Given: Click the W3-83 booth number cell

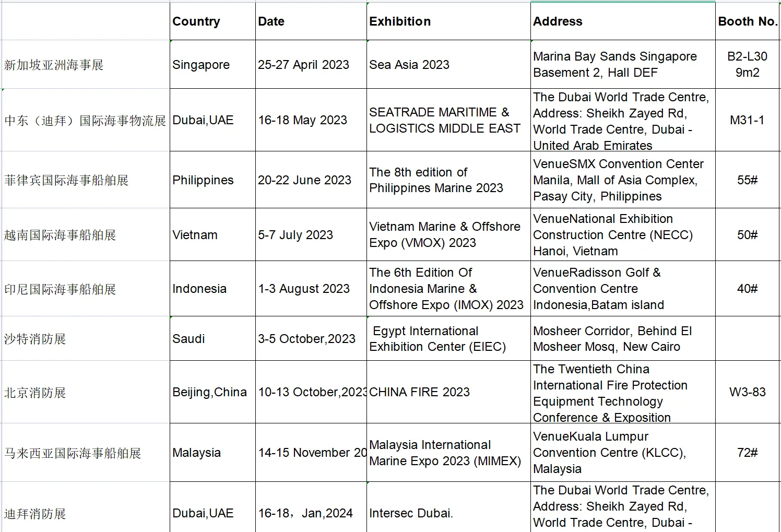Looking at the screenshot, I should (x=747, y=392).
